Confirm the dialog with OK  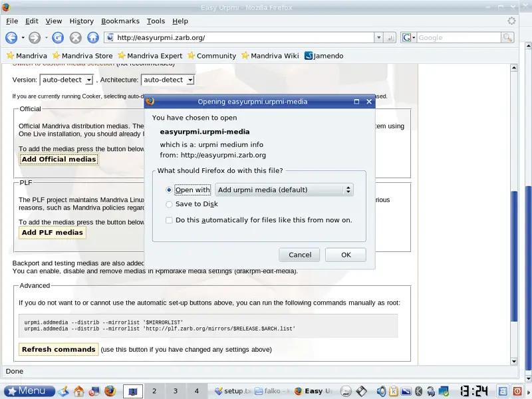[x=346, y=255]
